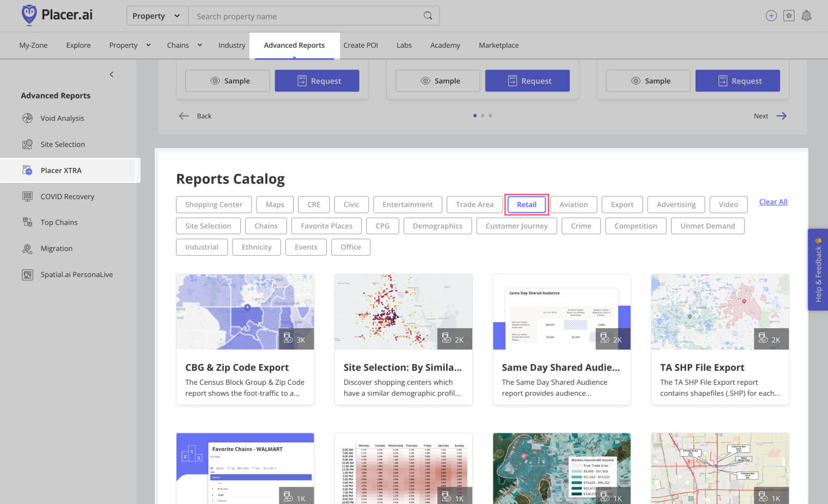The width and height of the screenshot is (828, 504).
Task: Toggle the Demographics filter tag
Action: tap(437, 226)
